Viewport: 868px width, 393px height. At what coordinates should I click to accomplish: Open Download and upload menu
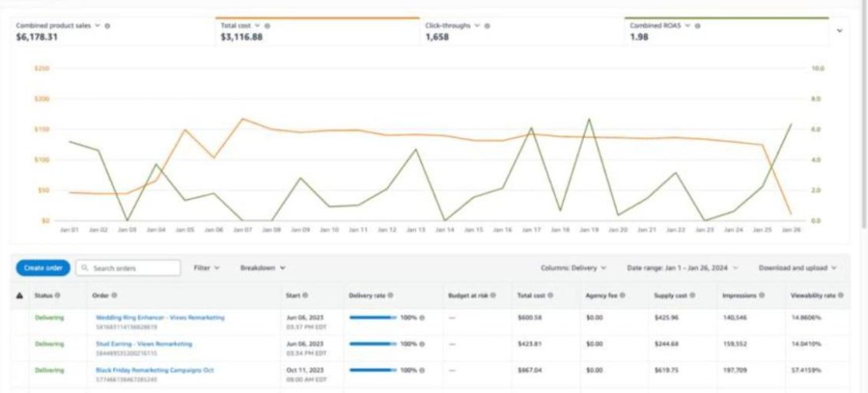[x=797, y=268]
